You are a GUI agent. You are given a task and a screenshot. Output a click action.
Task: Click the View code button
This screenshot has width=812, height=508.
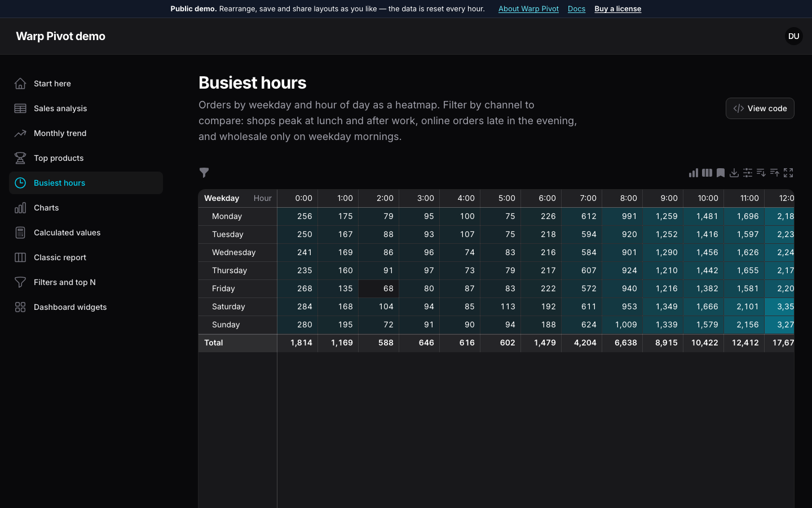tap(760, 108)
